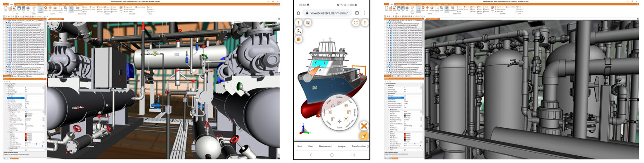Select Turntable tool in colored-model window ribbon
The image size is (644, 163).
55,9
